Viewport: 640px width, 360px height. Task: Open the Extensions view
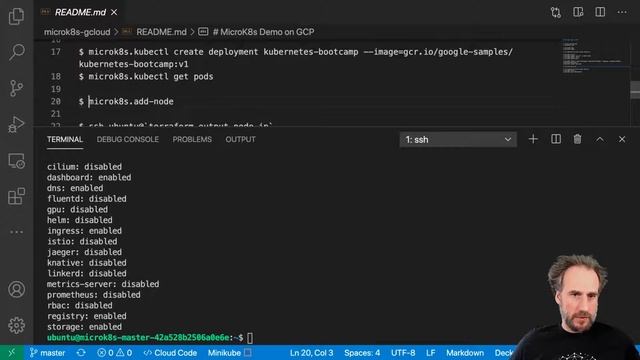point(16,196)
